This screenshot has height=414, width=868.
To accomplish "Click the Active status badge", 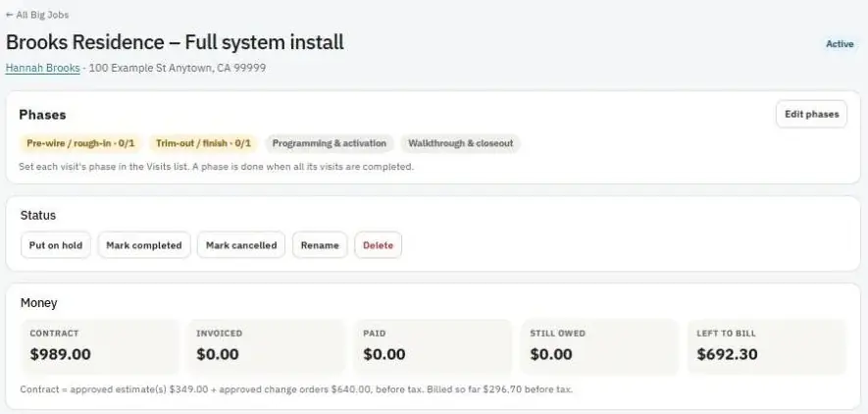I will click(840, 44).
